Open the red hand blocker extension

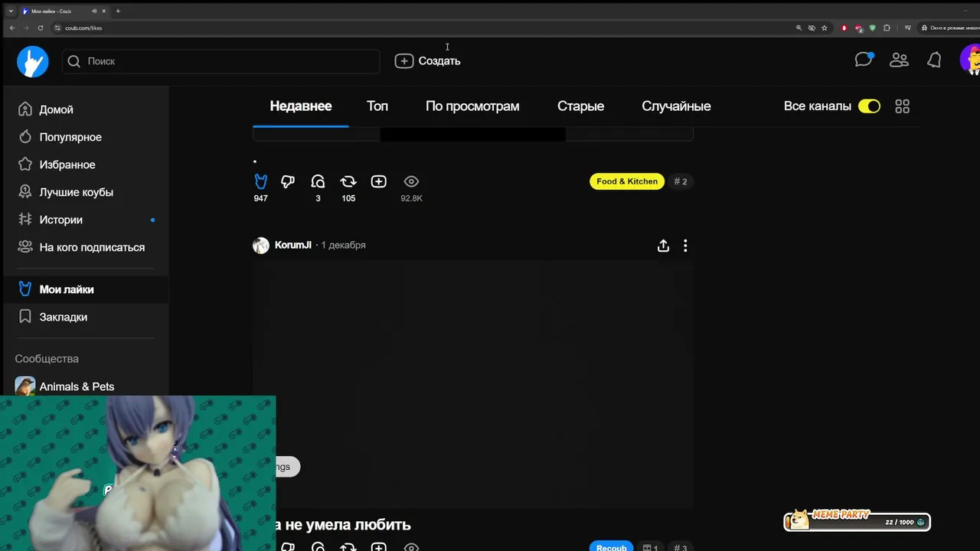[844, 28]
